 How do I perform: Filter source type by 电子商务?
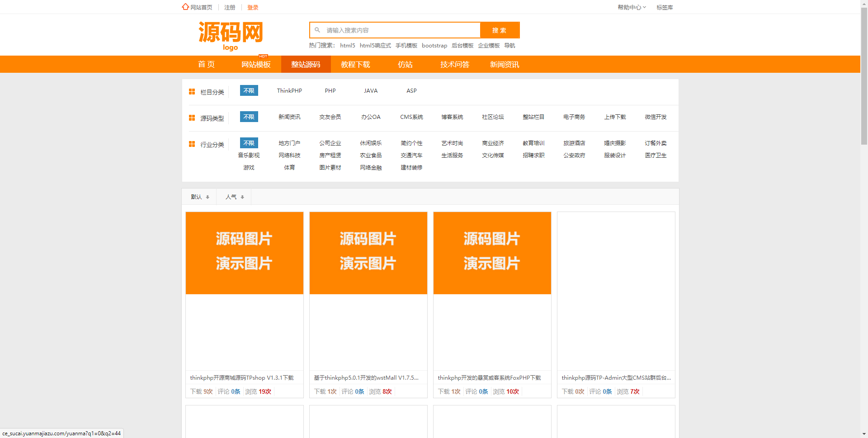[x=574, y=117]
